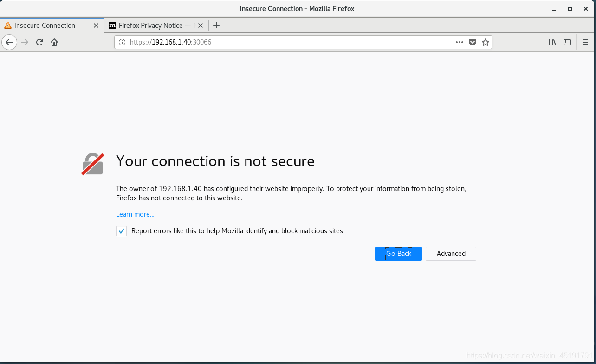
Task: Click the 'Report errors like this' label text
Action: click(237, 231)
